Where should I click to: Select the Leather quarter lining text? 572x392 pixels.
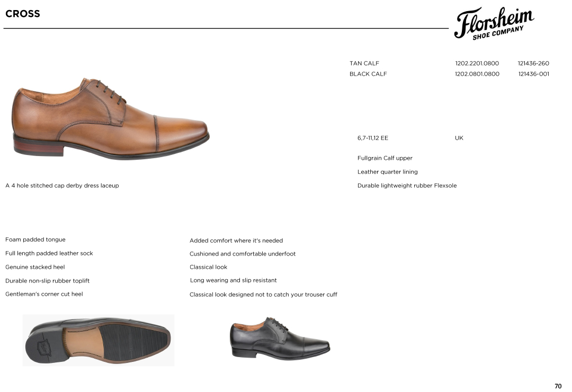pos(387,172)
